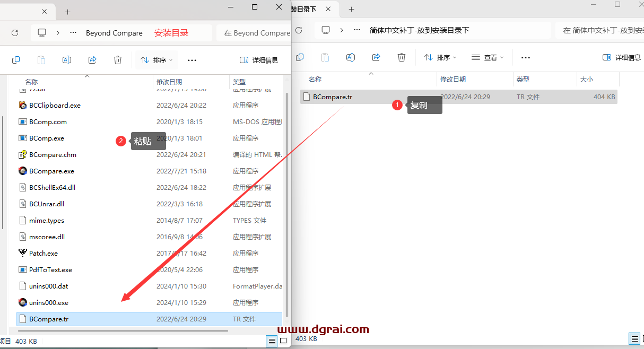Switch left window to large icons view
Image resolution: width=644 pixels, height=349 pixels.
click(x=283, y=341)
